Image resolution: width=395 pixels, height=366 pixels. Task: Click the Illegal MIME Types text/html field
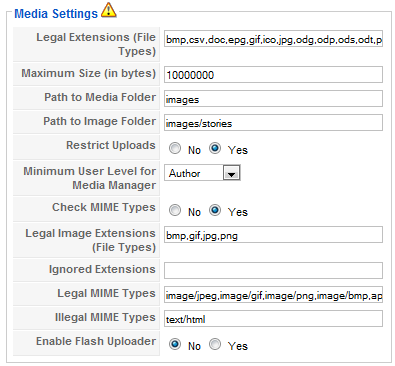(273, 319)
